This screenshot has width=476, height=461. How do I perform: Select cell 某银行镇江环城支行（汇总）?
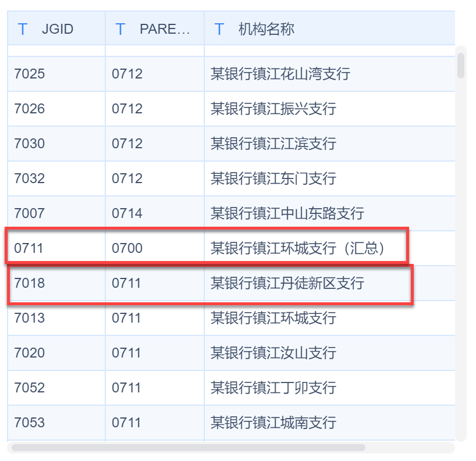[299, 249]
